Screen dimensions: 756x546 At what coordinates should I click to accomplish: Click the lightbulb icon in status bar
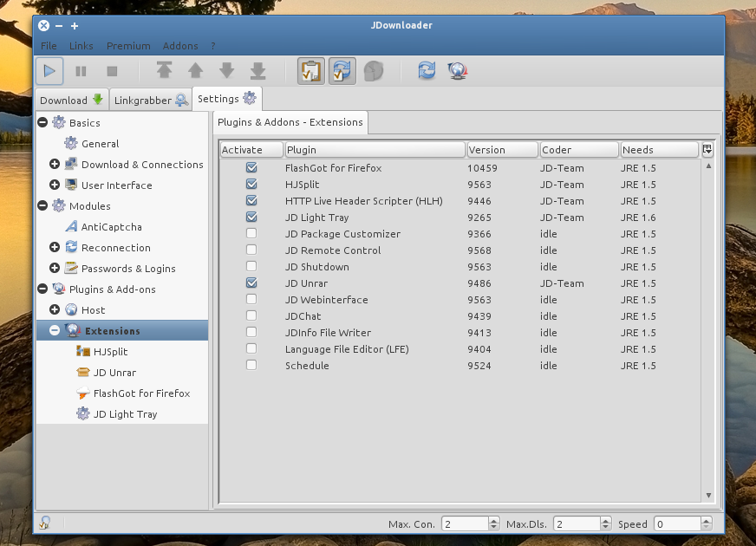45,523
